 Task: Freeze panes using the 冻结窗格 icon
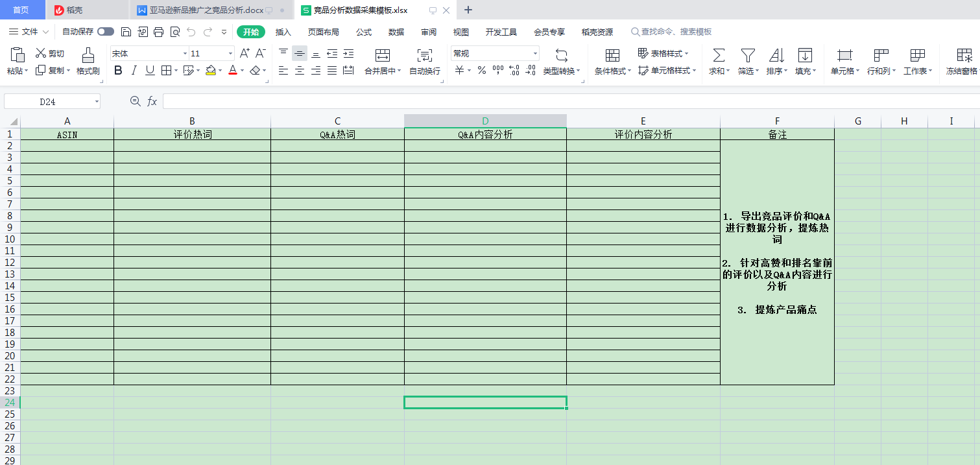point(962,62)
